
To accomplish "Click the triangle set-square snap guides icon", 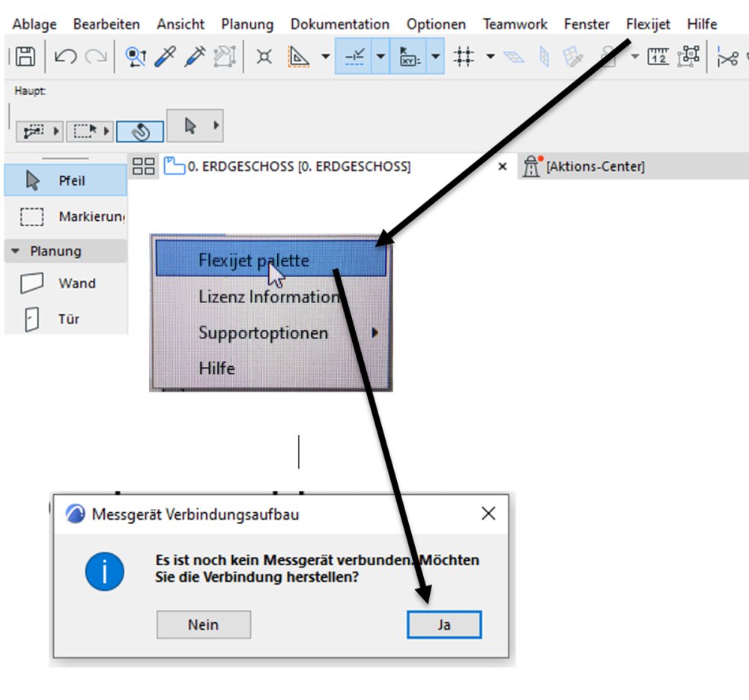I will [299, 57].
